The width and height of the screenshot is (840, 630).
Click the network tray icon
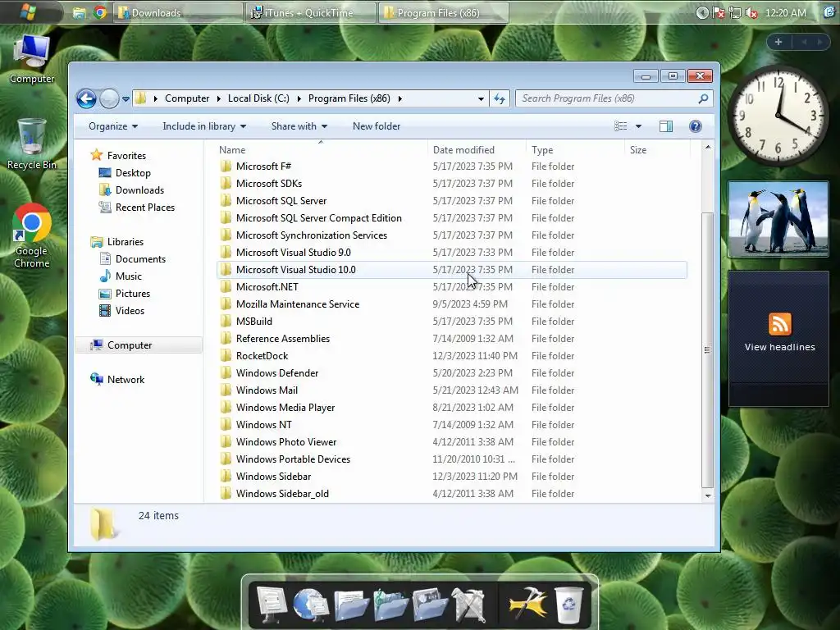coord(735,13)
